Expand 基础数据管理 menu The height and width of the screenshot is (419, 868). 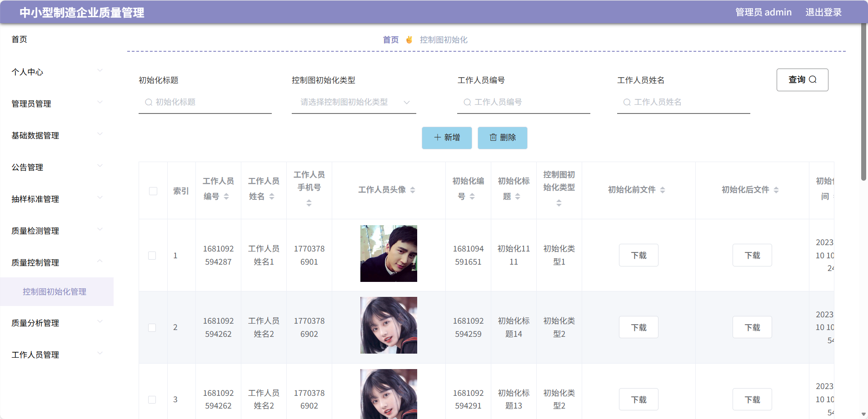(57, 135)
